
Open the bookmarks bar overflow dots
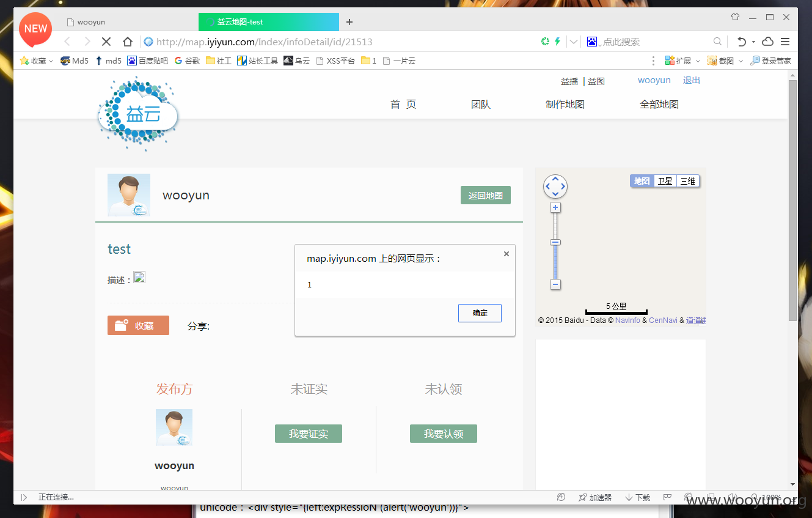click(x=654, y=61)
